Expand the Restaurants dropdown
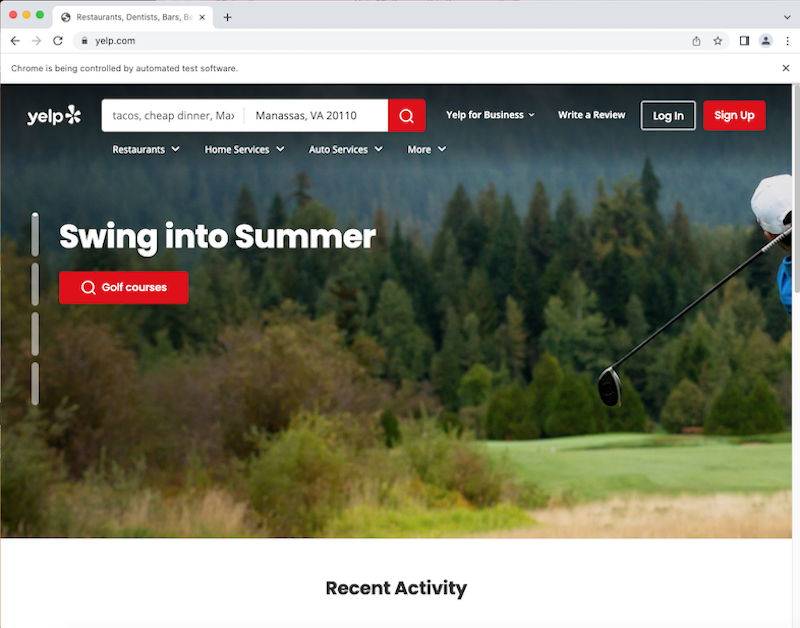 tap(146, 149)
